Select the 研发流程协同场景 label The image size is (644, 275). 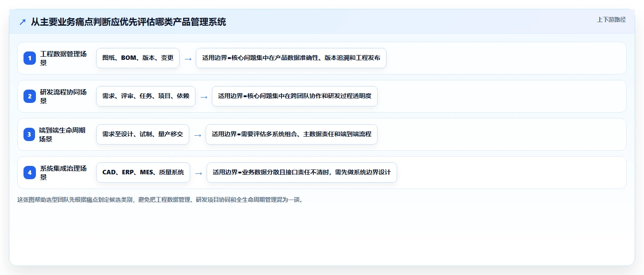pyautogui.click(x=63, y=96)
